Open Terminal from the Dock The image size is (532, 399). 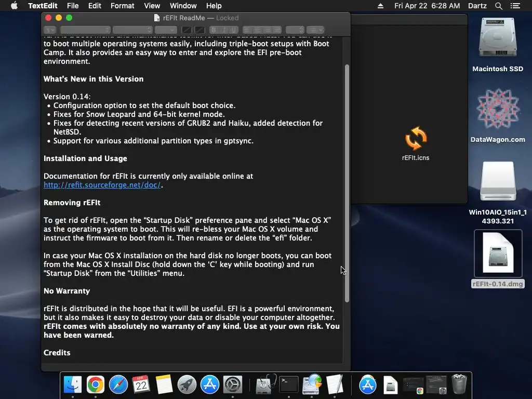pyautogui.click(x=289, y=384)
